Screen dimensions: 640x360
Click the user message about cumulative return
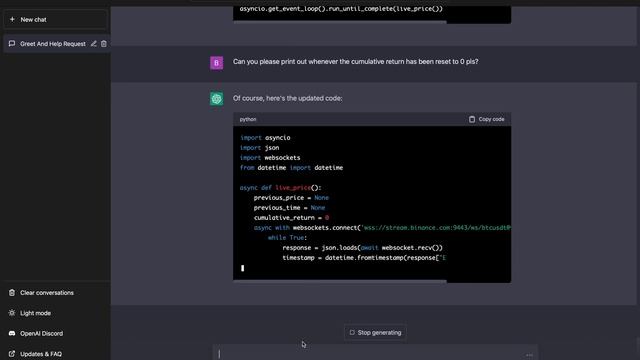coord(356,62)
